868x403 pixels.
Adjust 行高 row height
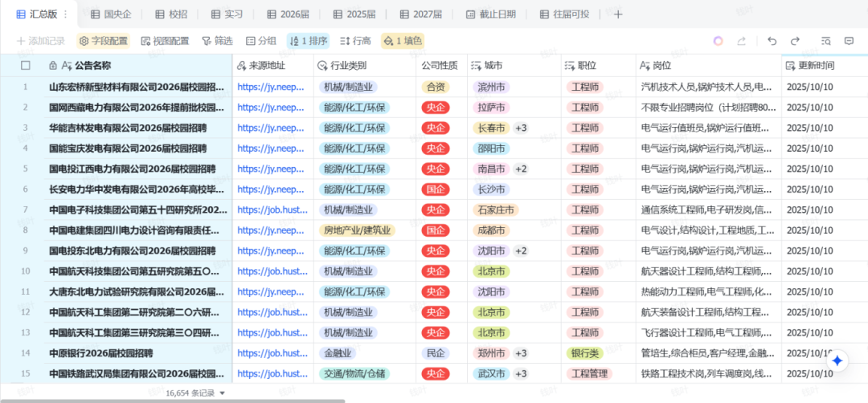355,41
